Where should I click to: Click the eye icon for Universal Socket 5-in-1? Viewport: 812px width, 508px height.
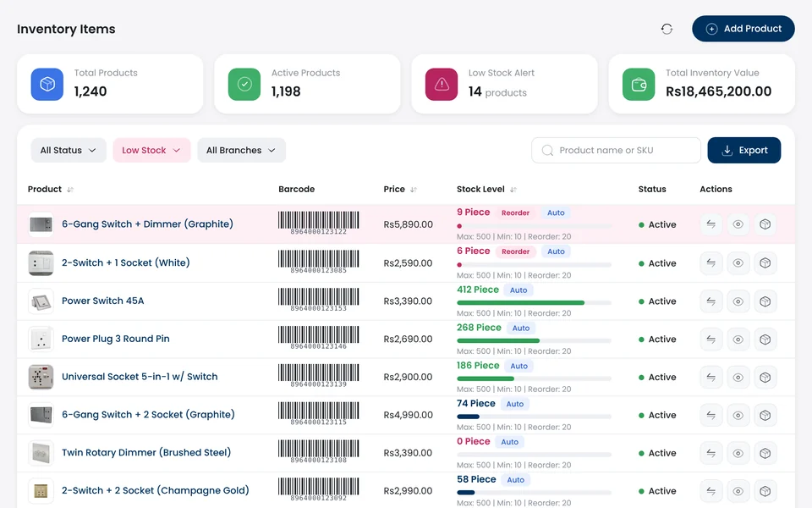[738, 378]
